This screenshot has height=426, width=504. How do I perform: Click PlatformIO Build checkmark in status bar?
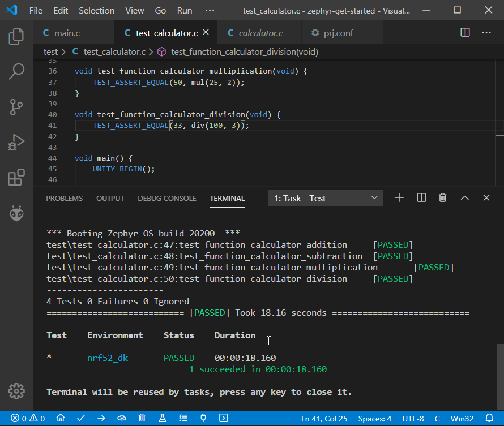point(81,418)
